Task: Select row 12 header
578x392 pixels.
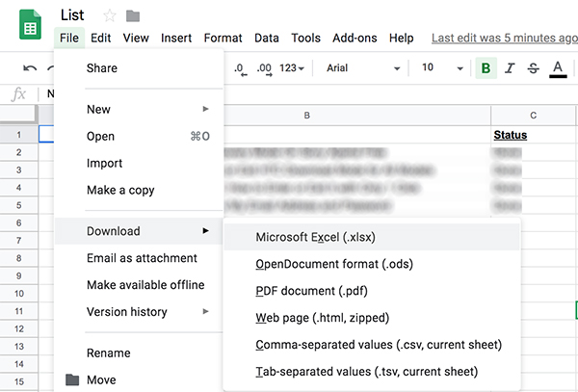Action: pos(19,329)
